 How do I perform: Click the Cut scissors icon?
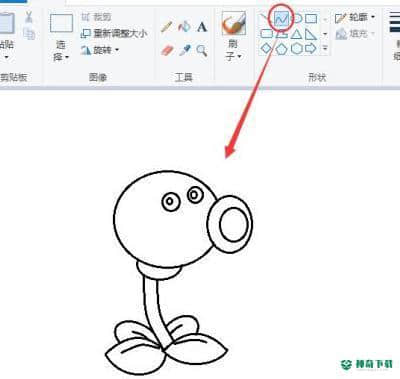[29, 17]
